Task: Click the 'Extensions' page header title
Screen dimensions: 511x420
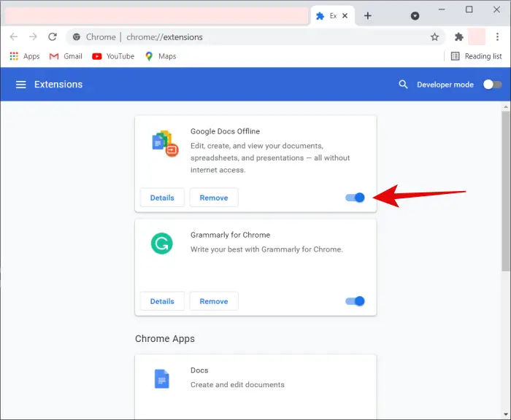Action: pyautogui.click(x=58, y=85)
